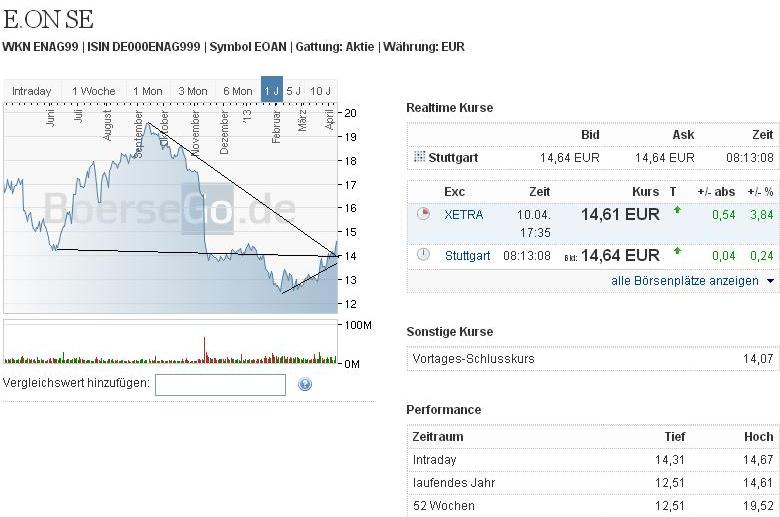Show the 1 Mon chart period
The width and height of the screenshot is (780, 517).
(x=148, y=91)
